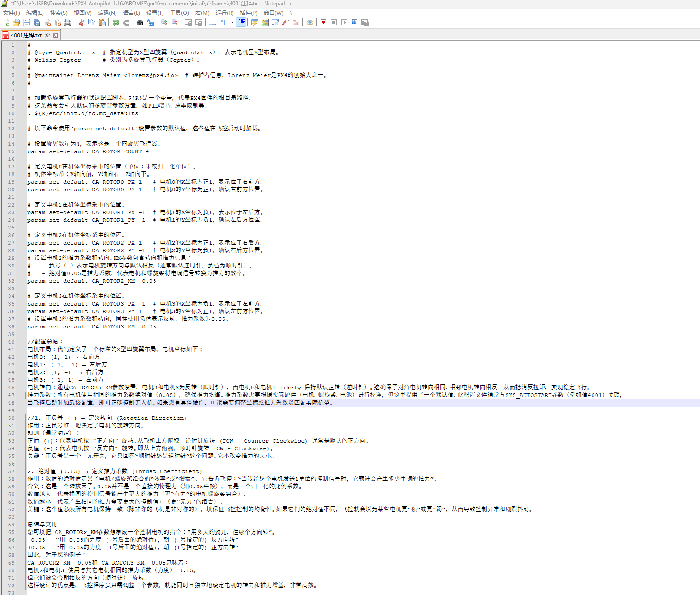This screenshot has width=700, height=595.
Task: Cut selection using the scissors icon
Action: pyautogui.click(x=82, y=22)
